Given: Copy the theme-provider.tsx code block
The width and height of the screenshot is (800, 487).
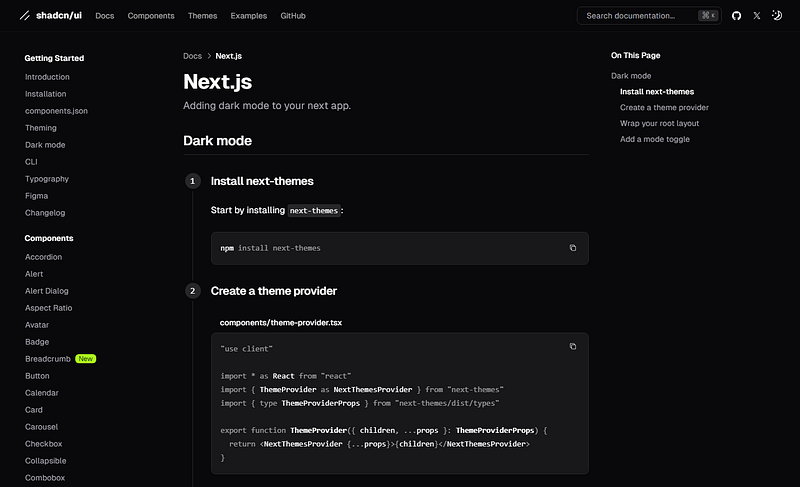Looking at the screenshot, I should point(573,346).
